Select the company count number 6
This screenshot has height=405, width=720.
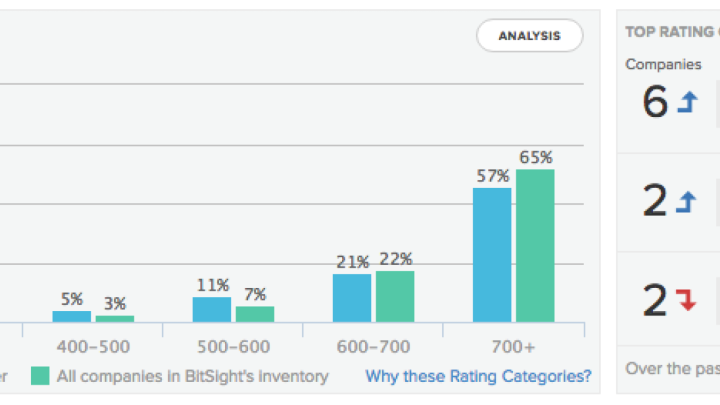[655, 102]
